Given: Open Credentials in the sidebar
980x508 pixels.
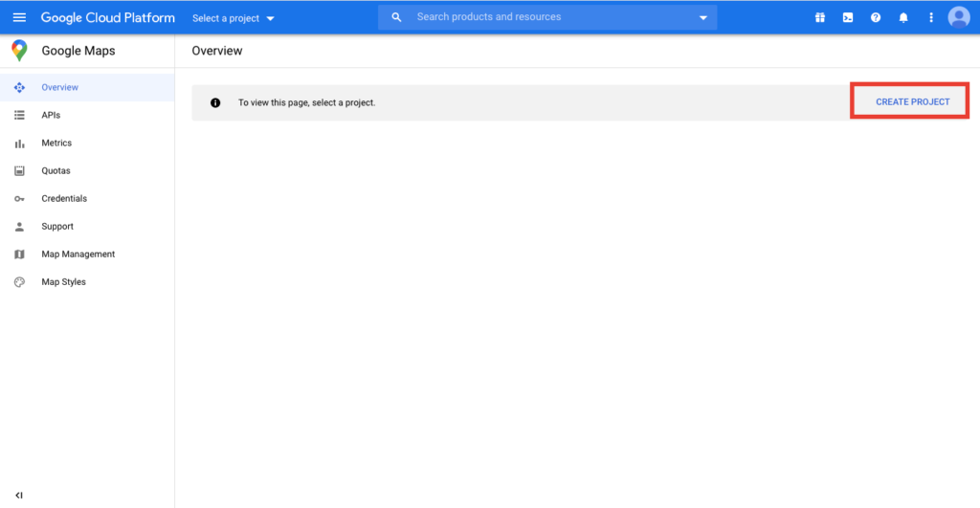Looking at the screenshot, I should click(x=87, y=199).
